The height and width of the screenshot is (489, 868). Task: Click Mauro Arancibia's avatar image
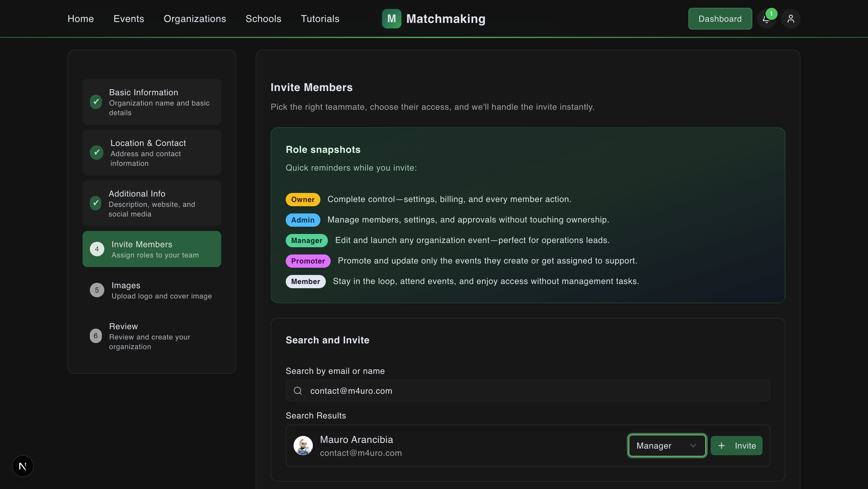click(303, 446)
